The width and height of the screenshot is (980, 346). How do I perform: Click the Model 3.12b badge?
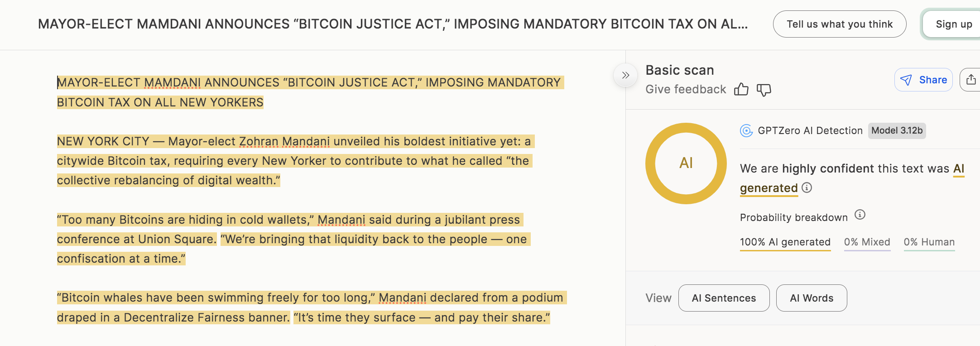(x=897, y=131)
